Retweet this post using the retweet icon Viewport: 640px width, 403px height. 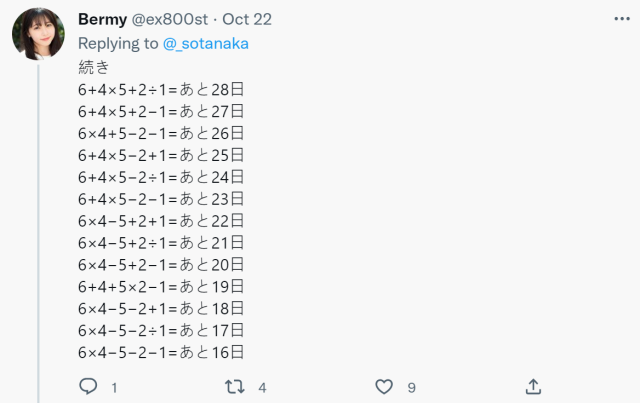pos(235,386)
